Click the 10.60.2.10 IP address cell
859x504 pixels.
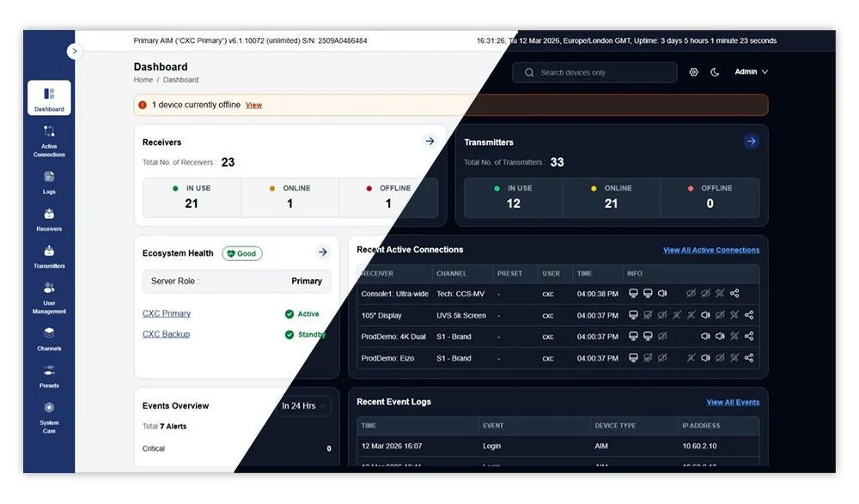point(699,446)
